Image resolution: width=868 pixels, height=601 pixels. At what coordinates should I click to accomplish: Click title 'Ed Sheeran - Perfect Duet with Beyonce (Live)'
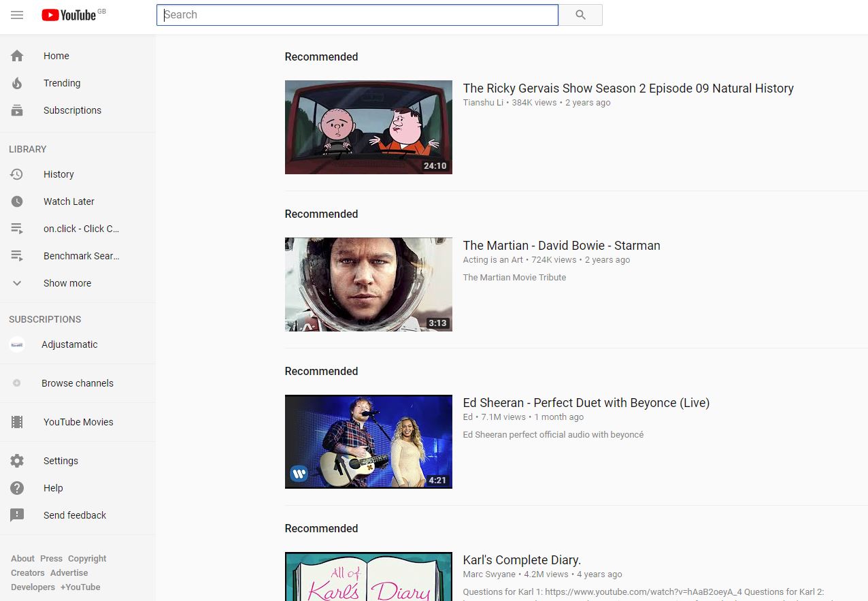tap(586, 403)
